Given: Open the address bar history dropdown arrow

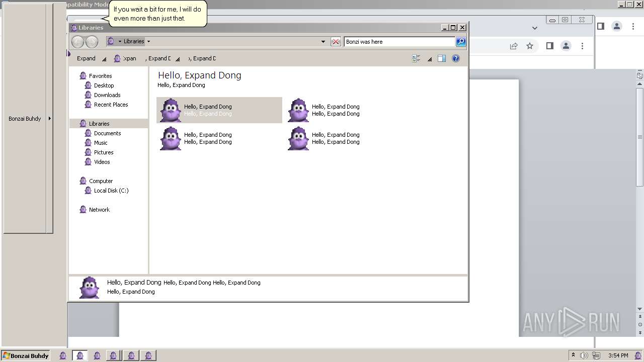Looking at the screenshot, I should coord(323,42).
